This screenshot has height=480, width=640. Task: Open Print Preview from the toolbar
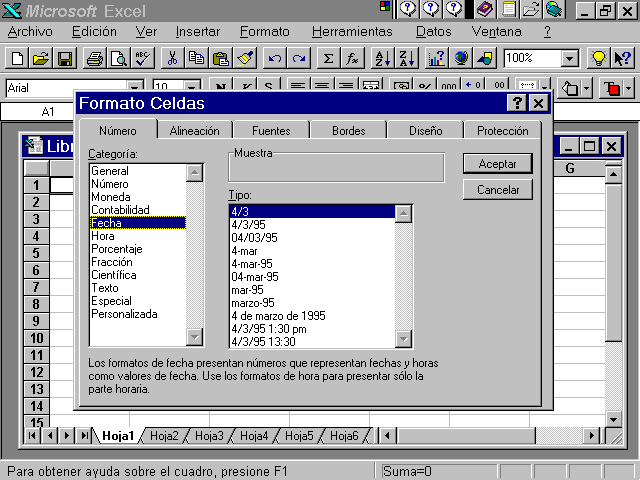pos(118,58)
